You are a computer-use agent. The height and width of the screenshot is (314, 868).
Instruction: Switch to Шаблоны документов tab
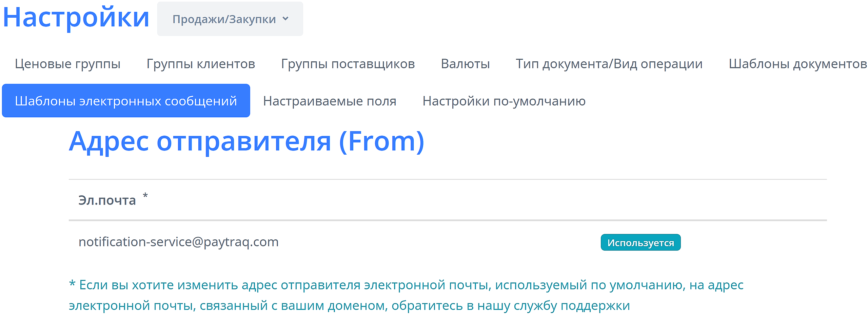pyautogui.click(x=797, y=64)
